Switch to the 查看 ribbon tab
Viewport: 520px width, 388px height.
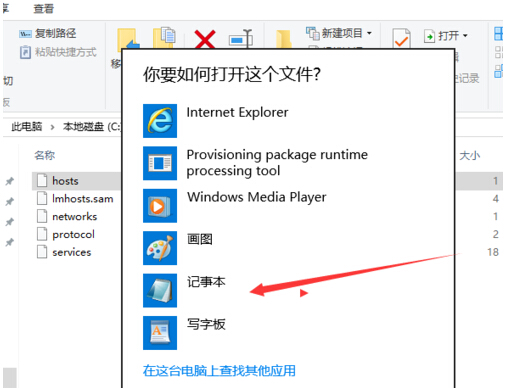click(x=43, y=8)
